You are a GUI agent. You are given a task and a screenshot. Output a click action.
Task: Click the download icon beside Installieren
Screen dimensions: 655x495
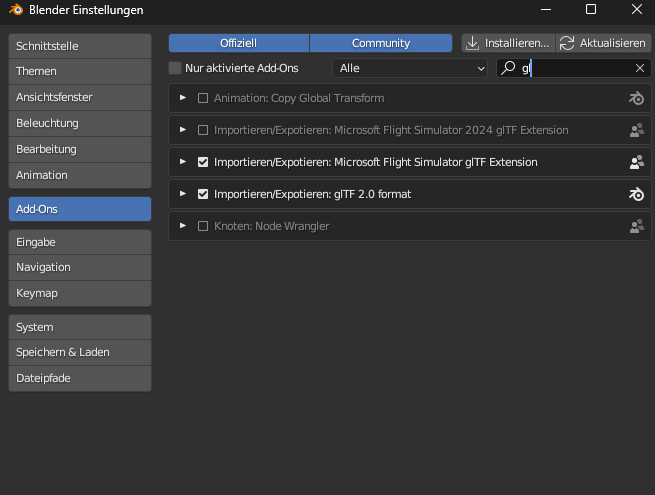click(472, 43)
